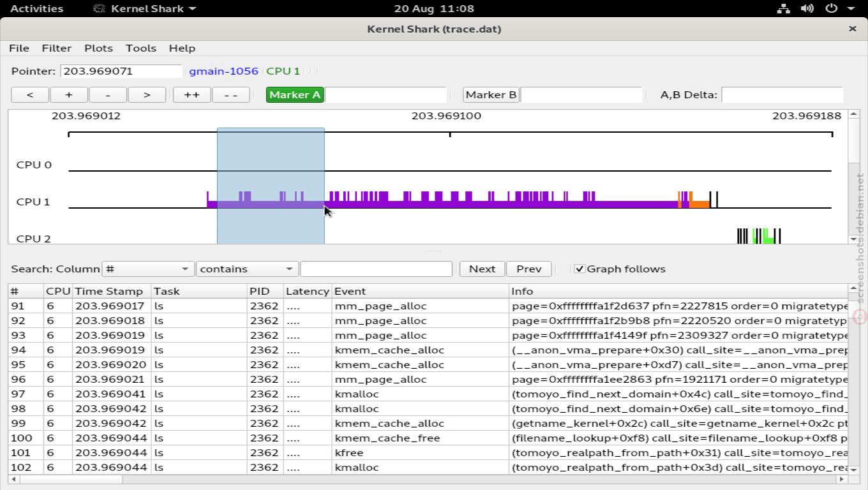Toggle the Graph follows checkbox

point(580,269)
